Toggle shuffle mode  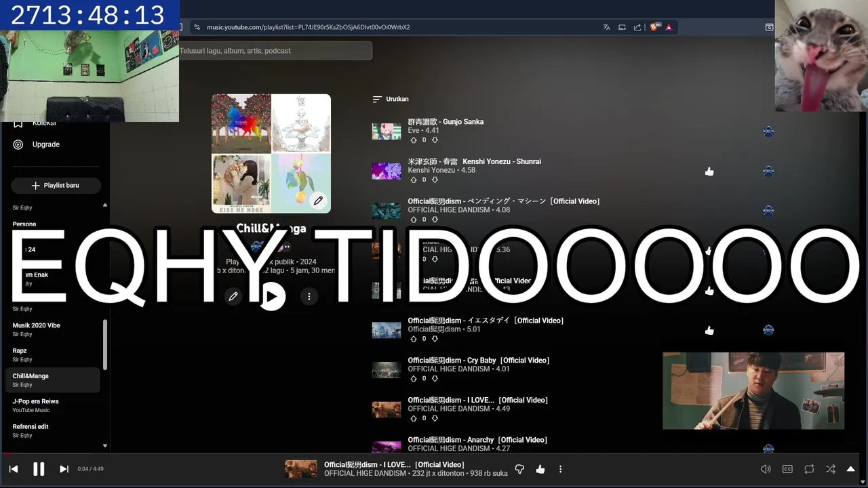[x=831, y=469]
